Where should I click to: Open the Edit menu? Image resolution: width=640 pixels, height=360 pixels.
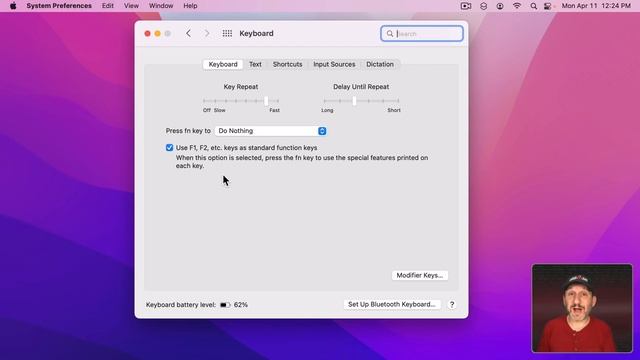click(x=108, y=6)
